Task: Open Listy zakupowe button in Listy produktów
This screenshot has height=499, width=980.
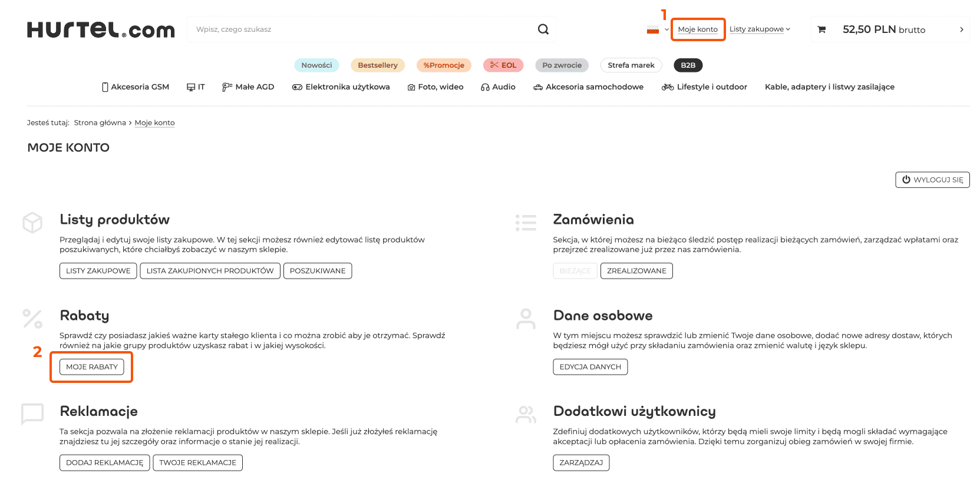Action: (98, 271)
